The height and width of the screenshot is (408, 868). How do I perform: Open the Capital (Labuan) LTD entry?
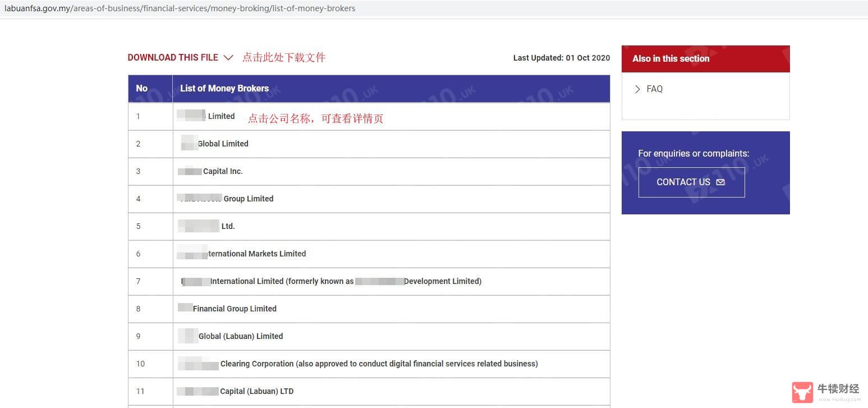click(x=235, y=391)
